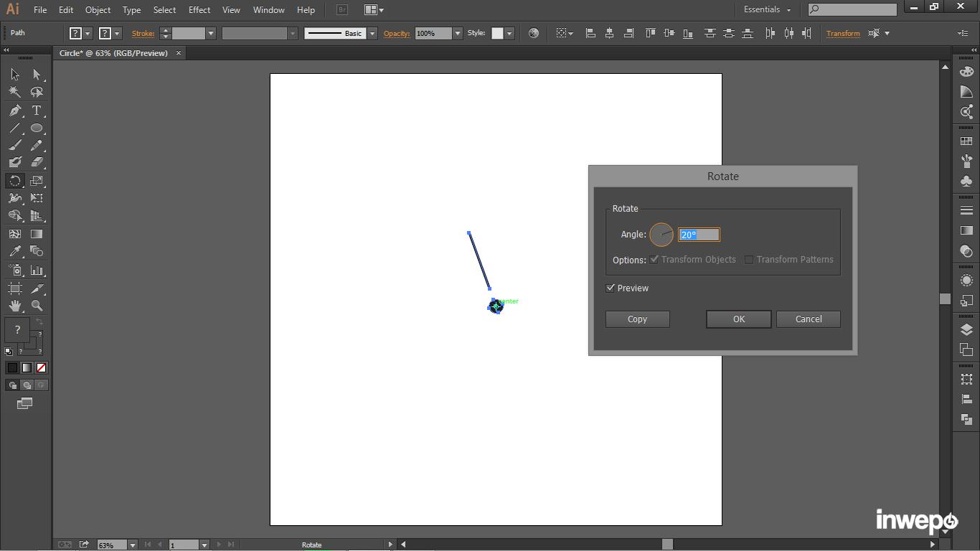Toggle Transform Patterns checkbox

[x=749, y=260]
